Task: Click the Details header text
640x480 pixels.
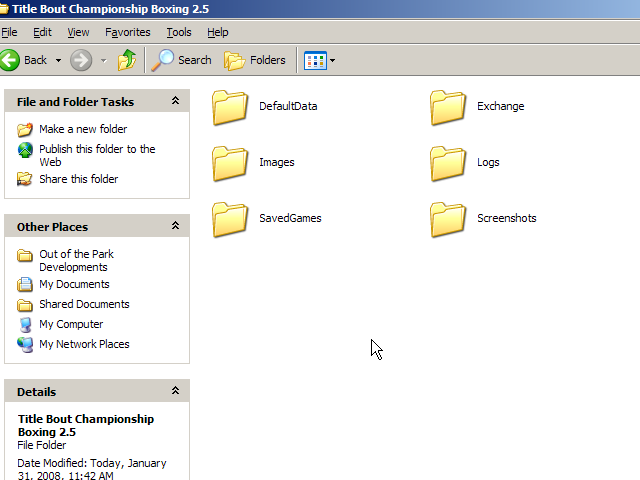Action: pos(36,392)
